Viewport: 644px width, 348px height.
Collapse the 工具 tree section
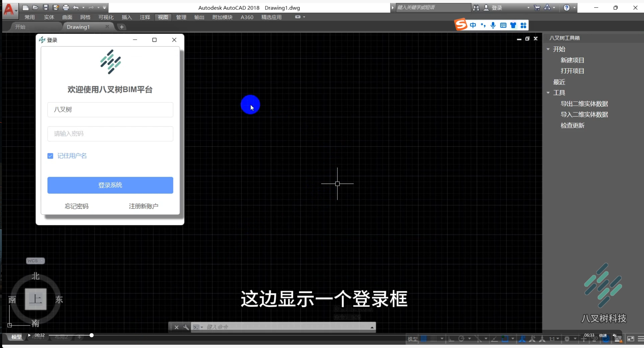[548, 93]
